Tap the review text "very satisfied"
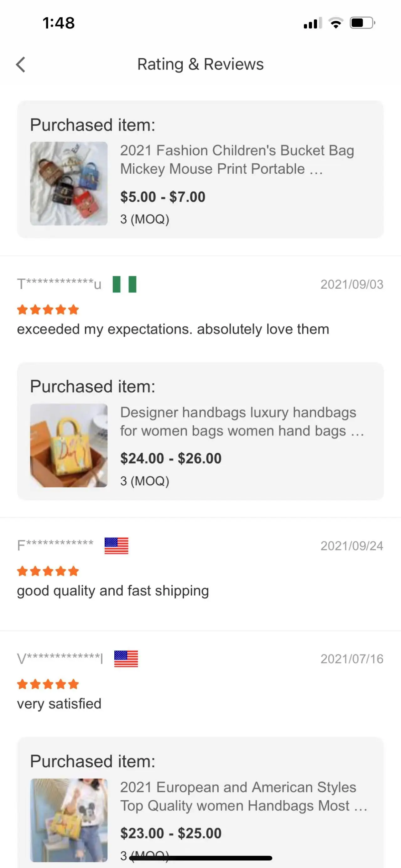Image resolution: width=401 pixels, height=868 pixels. tap(59, 704)
